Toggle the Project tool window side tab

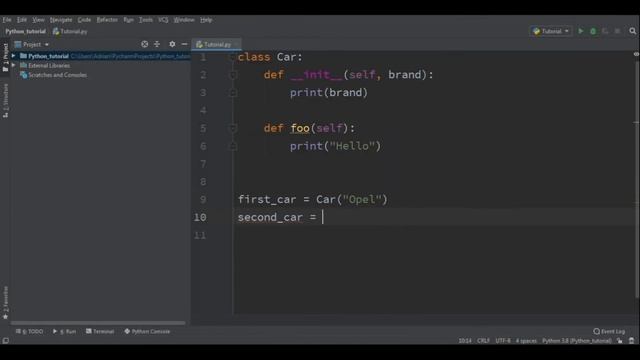[5, 58]
